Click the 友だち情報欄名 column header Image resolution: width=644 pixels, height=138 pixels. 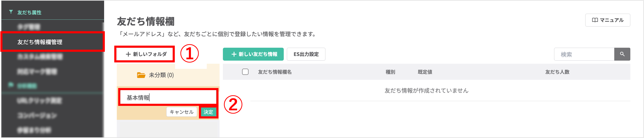275,72
